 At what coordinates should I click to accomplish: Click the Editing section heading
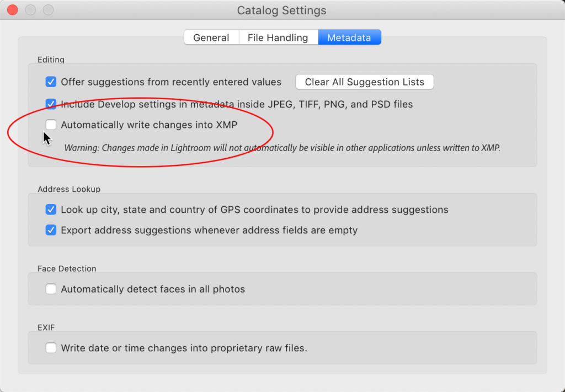pos(51,60)
